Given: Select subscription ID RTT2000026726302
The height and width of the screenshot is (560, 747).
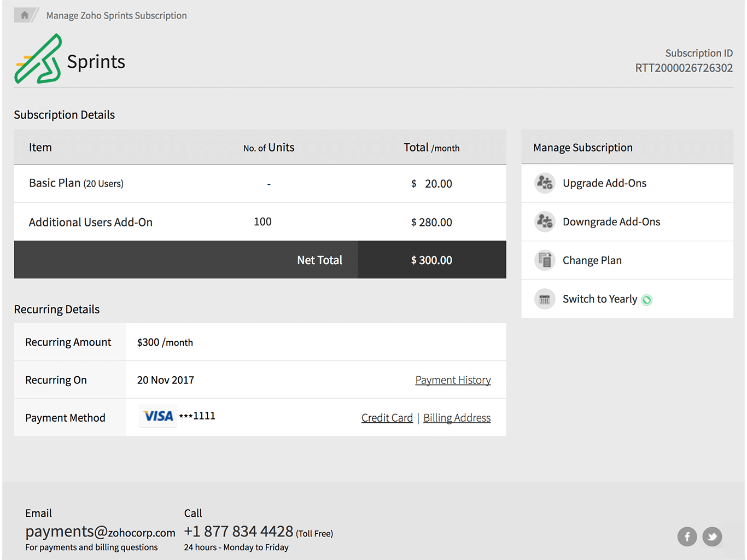Looking at the screenshot, I should [684, 68].
